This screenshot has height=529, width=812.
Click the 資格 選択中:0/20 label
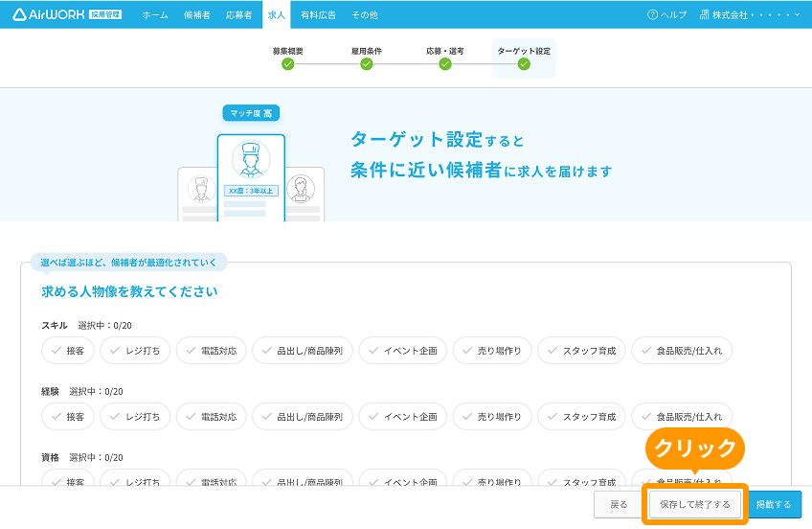pos(82,457)
